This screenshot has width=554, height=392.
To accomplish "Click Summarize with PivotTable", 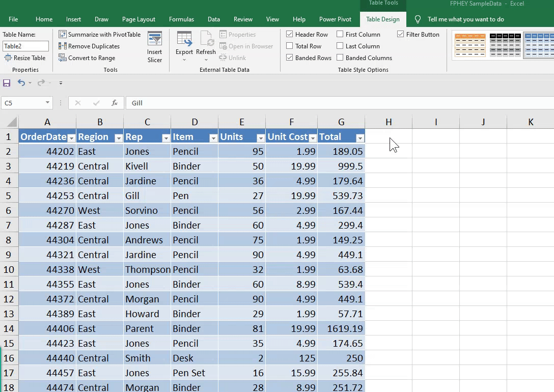I will point(100,35).
